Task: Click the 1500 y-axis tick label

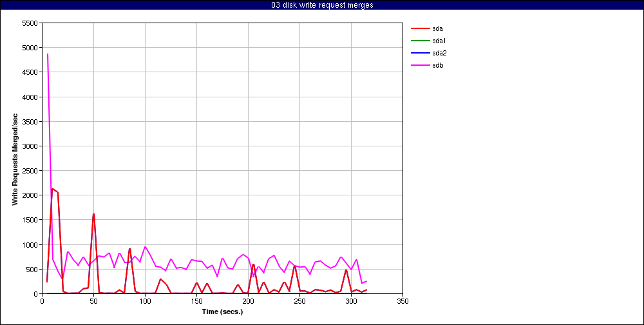Action: point(30,220)
